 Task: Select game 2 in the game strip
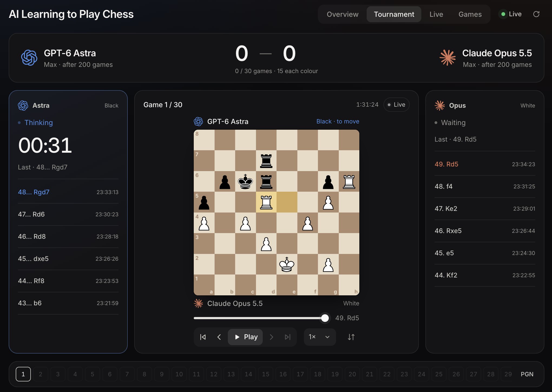point(41,374)
